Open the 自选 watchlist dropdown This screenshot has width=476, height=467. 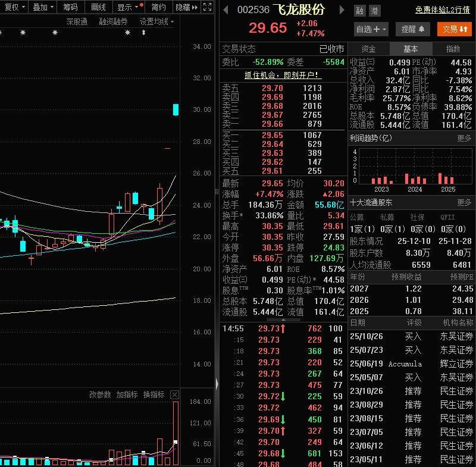[x=371, y=29]
